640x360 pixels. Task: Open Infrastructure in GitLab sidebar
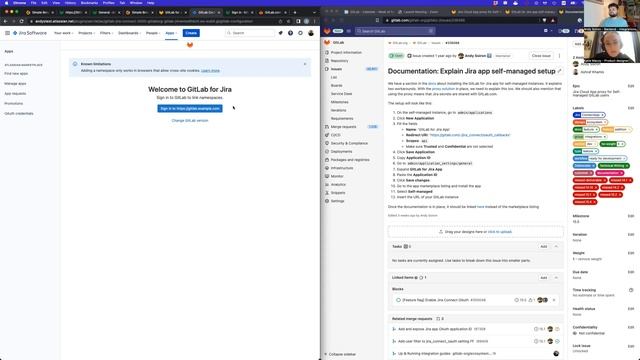[342, 168]
